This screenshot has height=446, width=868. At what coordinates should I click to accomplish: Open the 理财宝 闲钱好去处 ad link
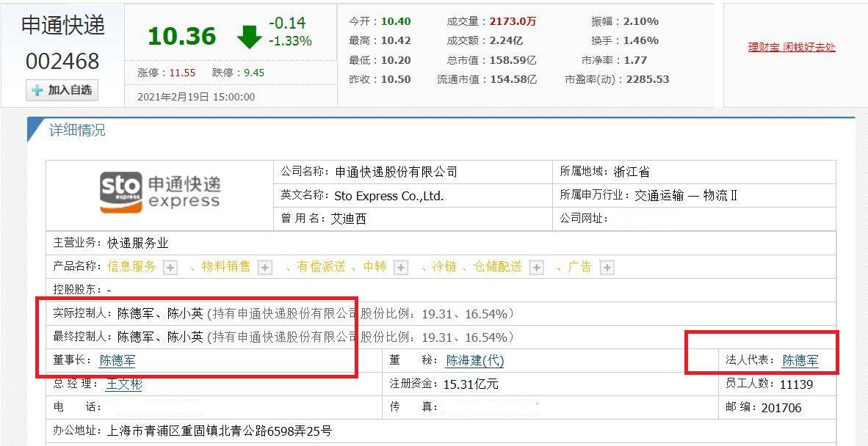point(792,47)
